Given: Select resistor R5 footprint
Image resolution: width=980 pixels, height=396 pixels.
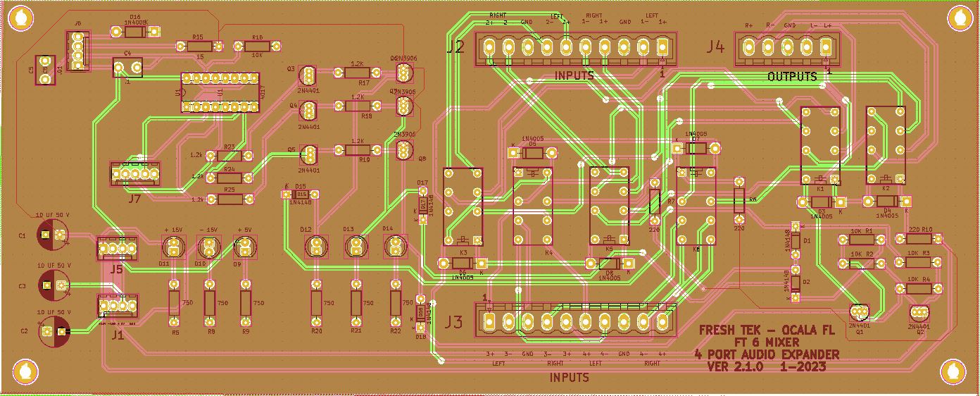Looking at the screenshot, I should [174, 303].
